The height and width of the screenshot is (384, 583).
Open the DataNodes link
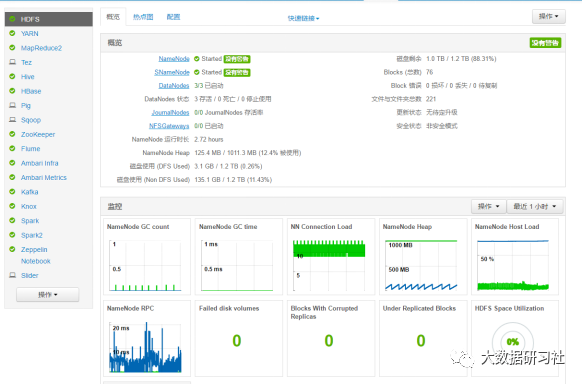(174, 85)
